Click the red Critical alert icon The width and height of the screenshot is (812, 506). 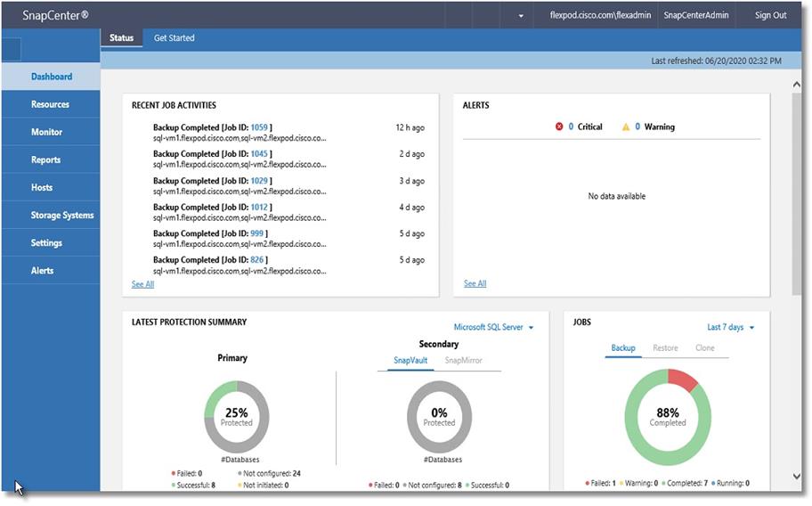pyautogui.click(x=559, y=126)
